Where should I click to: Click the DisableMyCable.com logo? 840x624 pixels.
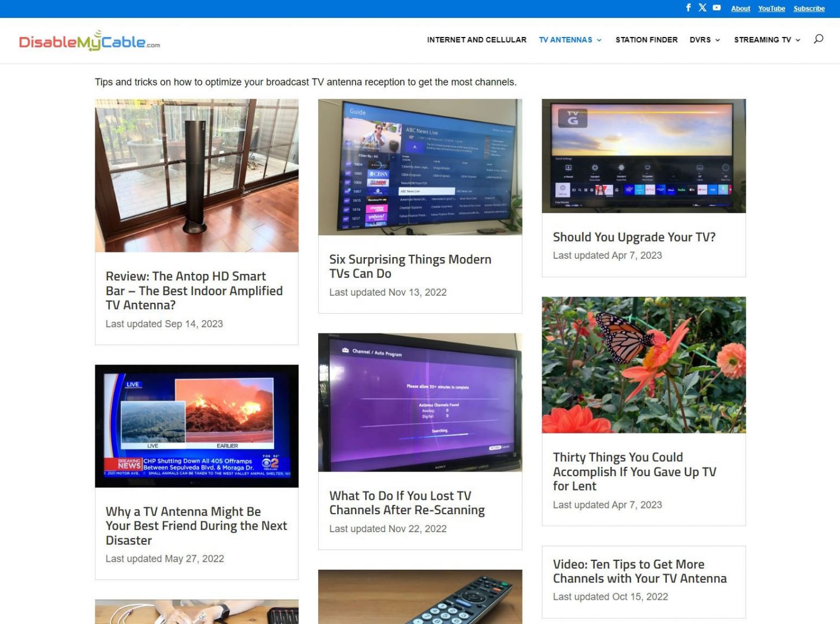click(x=89, y=41)
